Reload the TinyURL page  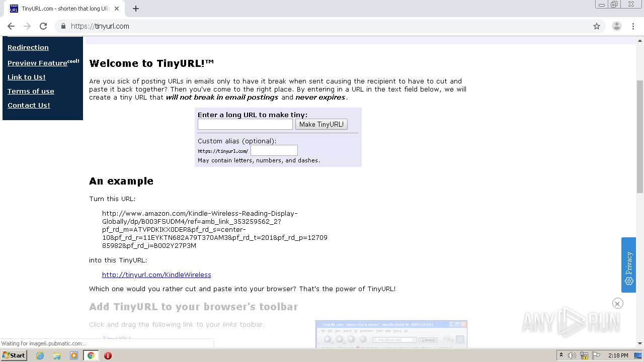(43, 26)
